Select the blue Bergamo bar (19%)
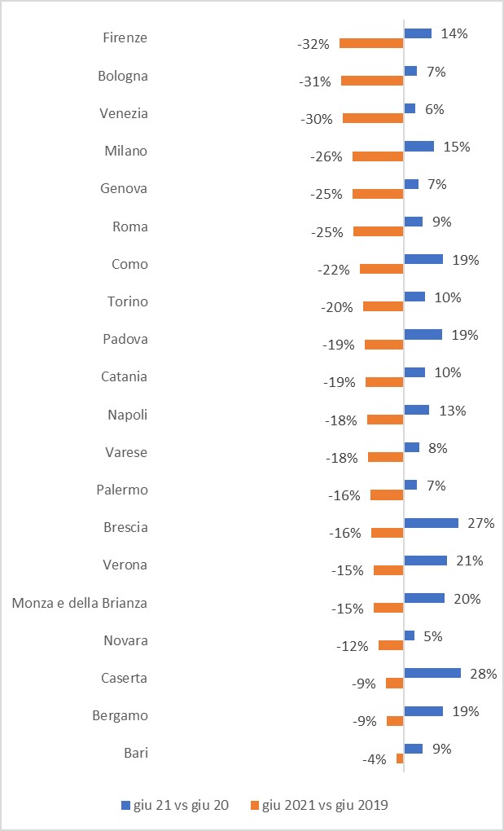 423,710
